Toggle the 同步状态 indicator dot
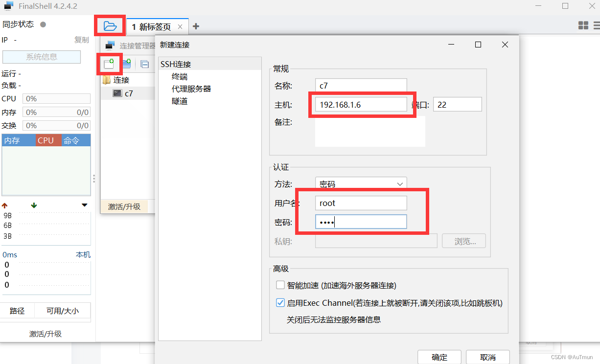 43,23
